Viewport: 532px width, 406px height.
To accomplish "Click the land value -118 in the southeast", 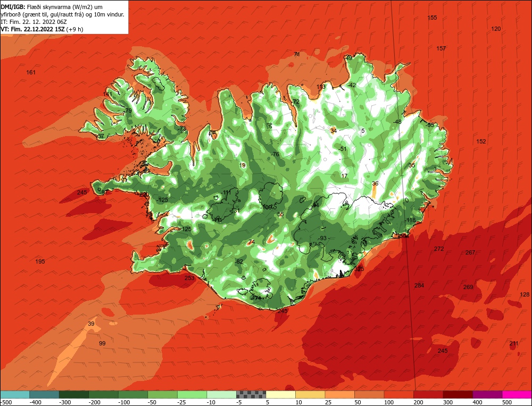I will pyautogui.click(x=411, y=221).
